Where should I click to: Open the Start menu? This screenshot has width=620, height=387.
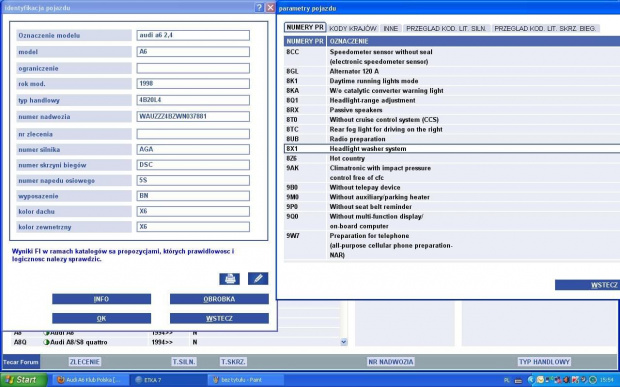click(24, 380)
